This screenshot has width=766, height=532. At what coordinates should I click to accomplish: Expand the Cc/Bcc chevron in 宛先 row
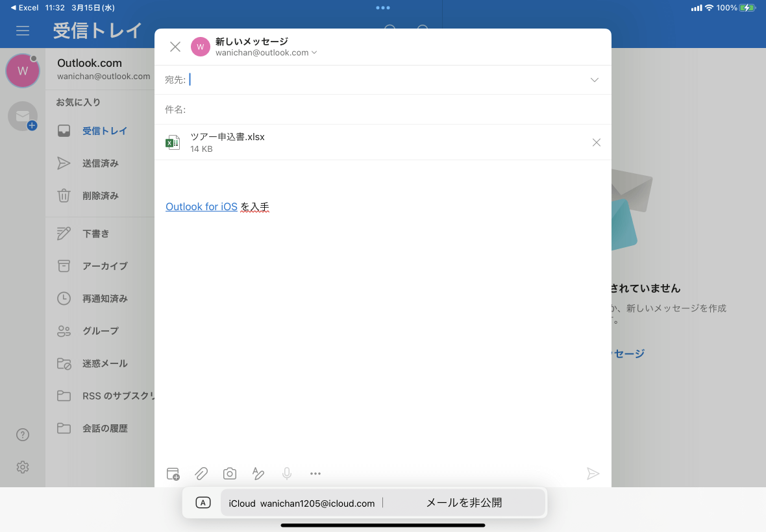pyautogui.click(x=595, y=80)
